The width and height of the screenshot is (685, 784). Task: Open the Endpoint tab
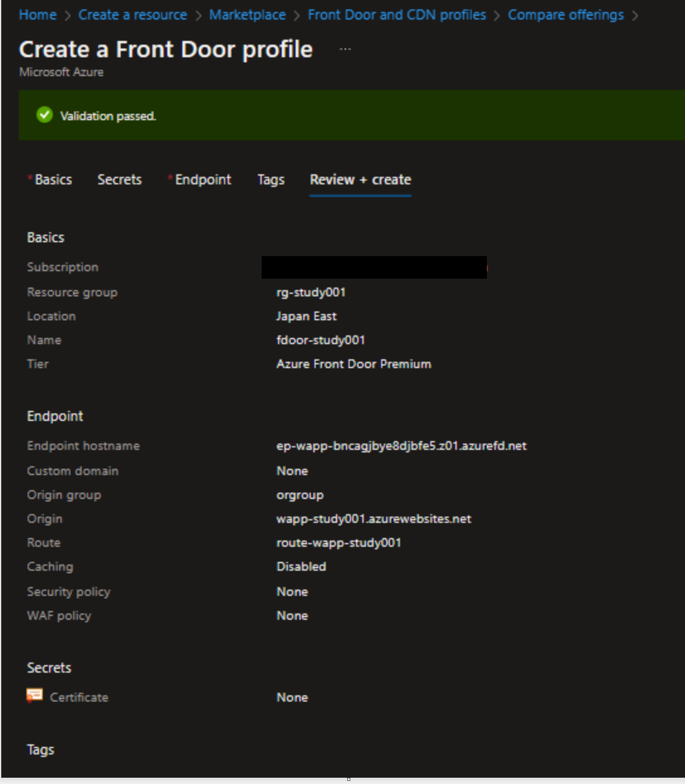(203, 180)
